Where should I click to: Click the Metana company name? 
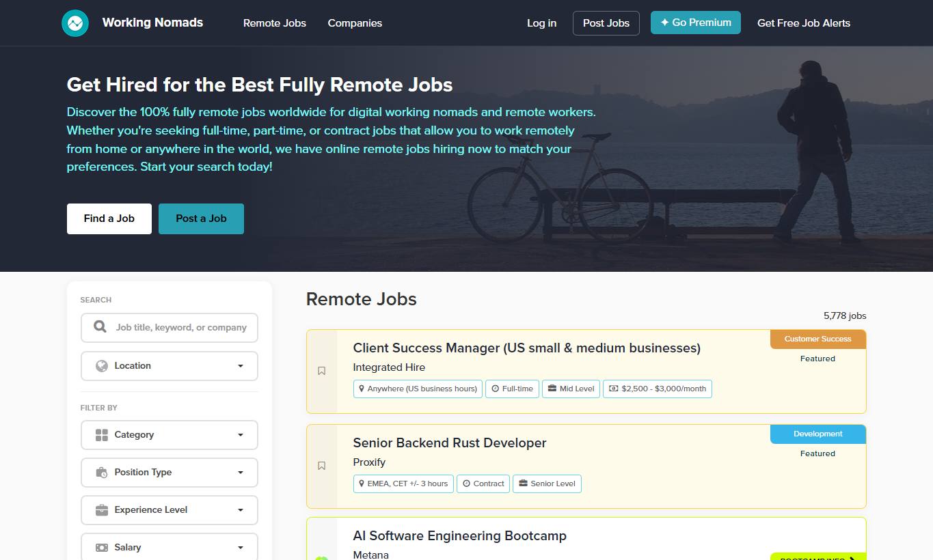pos(371,555)
